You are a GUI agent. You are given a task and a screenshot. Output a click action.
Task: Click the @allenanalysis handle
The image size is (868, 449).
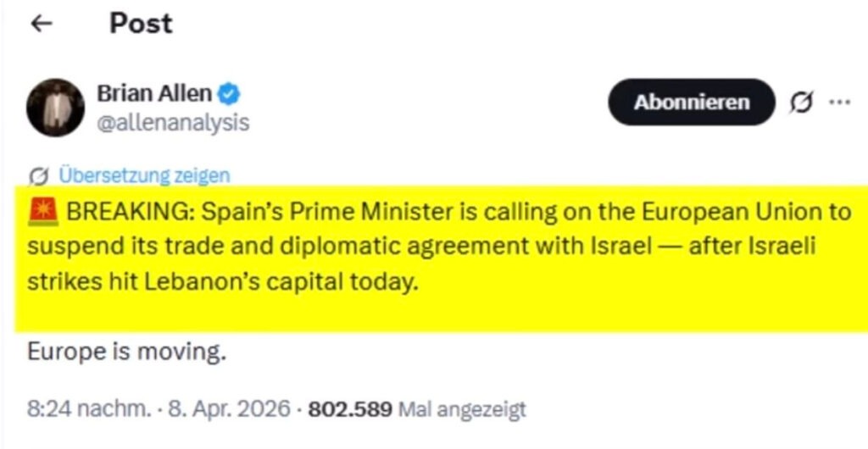(x=173, y=123)
